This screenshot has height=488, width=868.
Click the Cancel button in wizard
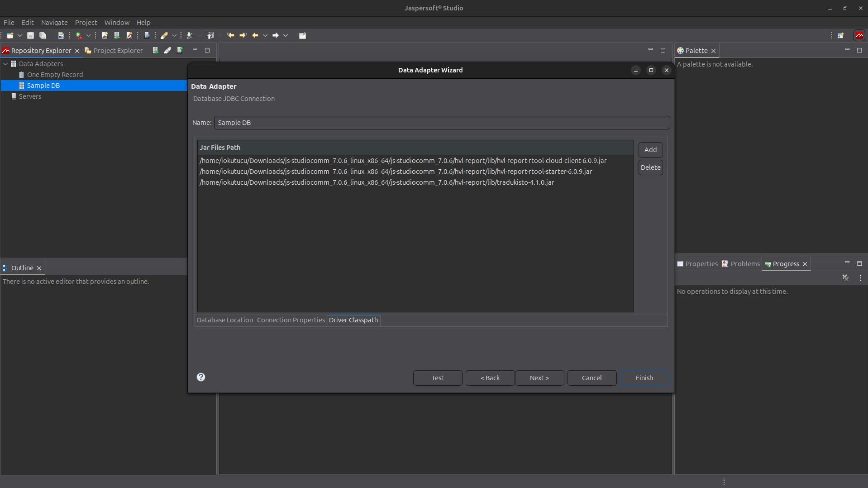pos(592,378)
